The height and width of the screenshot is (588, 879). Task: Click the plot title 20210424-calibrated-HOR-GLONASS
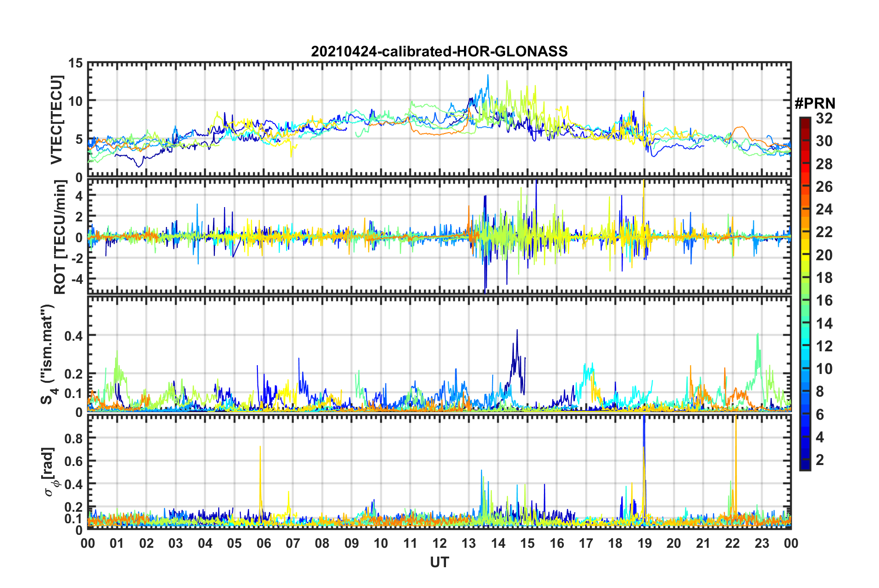tap(439, 51)
